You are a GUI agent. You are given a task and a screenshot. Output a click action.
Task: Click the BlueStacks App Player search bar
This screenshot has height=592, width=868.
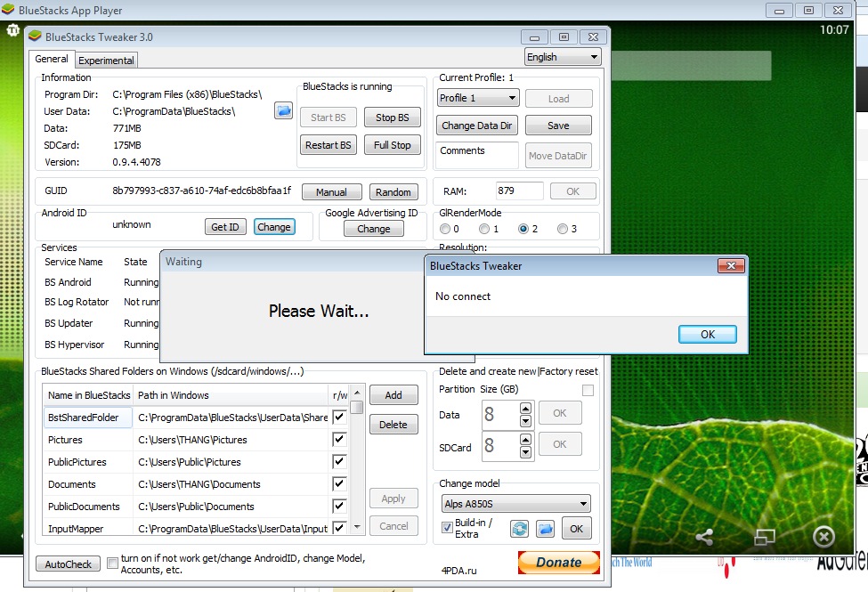click(x=691, y=66)
